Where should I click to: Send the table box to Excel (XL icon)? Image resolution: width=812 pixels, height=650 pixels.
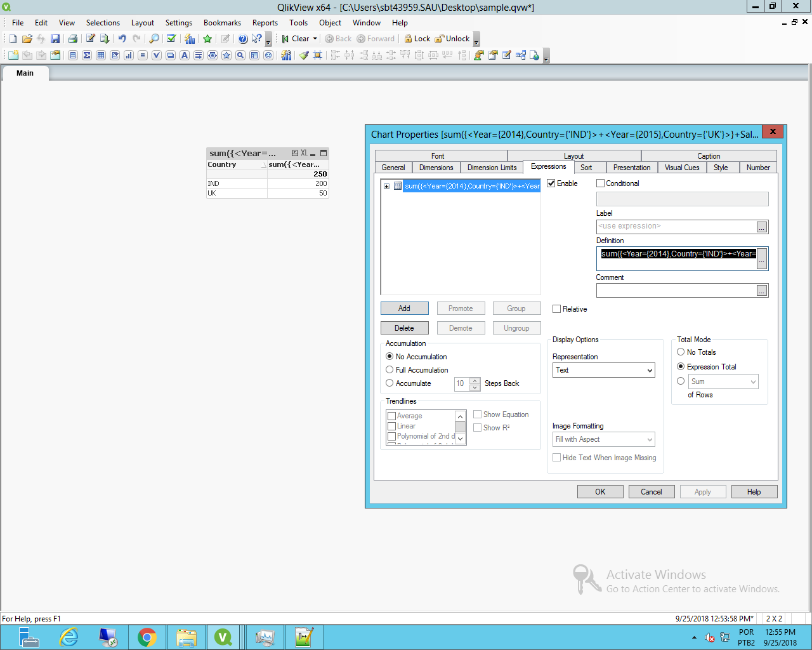point(304,153)
